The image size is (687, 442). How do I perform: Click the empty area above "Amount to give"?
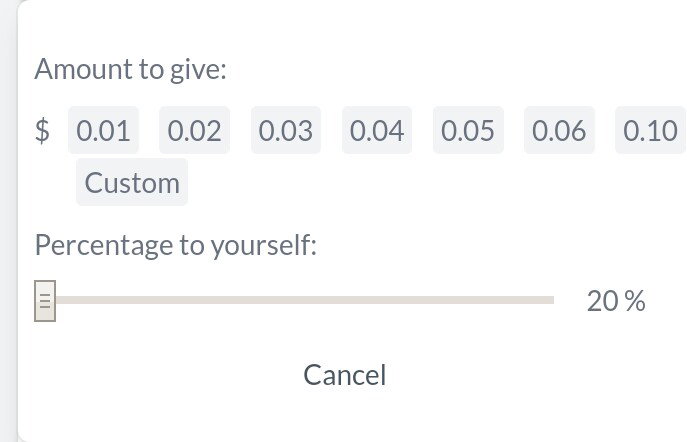point(351,26)
